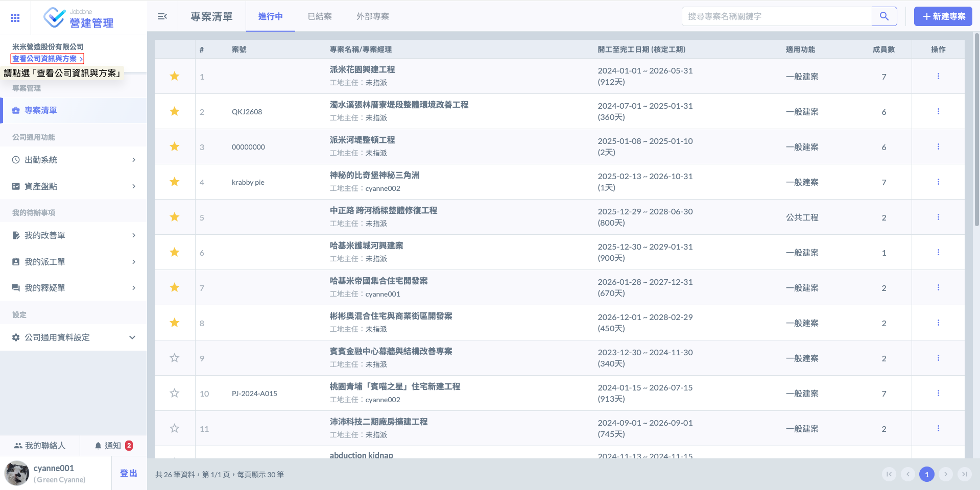The image size is (980, 490).
Task: Open 我的聯絡人 contacts
Action: (x=40, y=446)
